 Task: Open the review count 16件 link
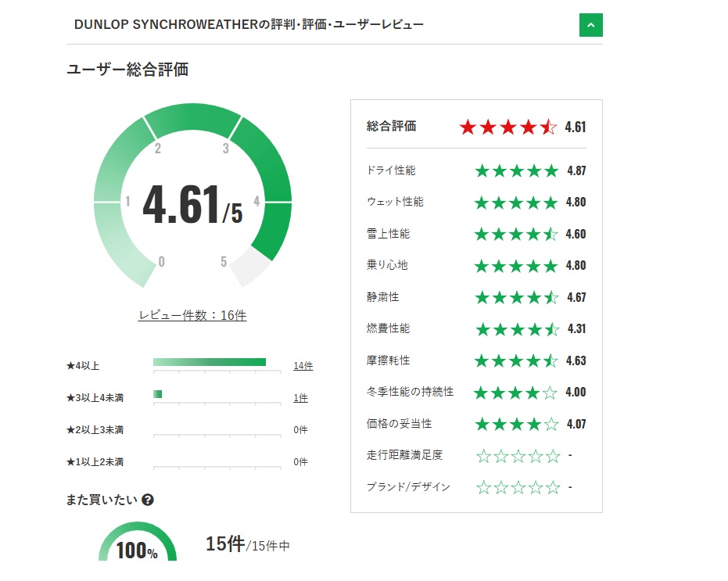click(x=192, y=315)
